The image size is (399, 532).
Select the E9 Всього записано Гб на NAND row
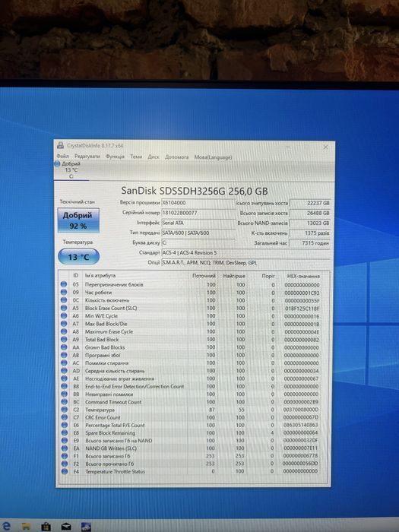coord(191,440)
